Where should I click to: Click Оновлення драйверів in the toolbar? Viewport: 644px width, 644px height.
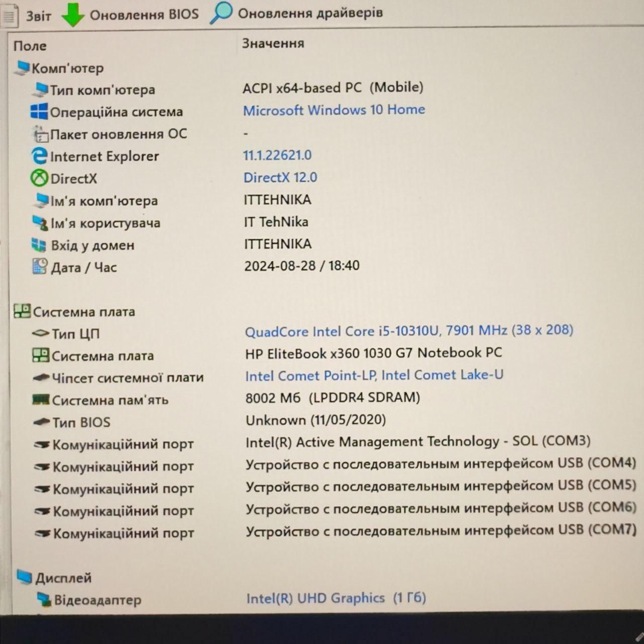(296, 13)
